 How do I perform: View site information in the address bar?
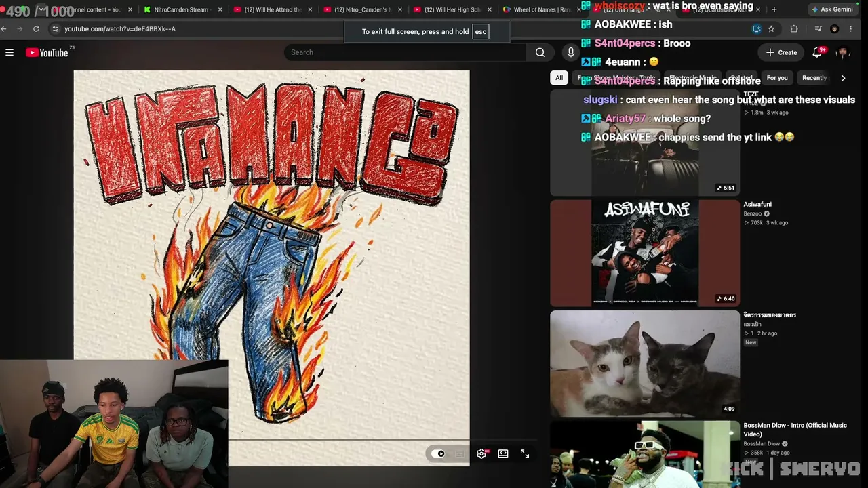tap(56, 29)
